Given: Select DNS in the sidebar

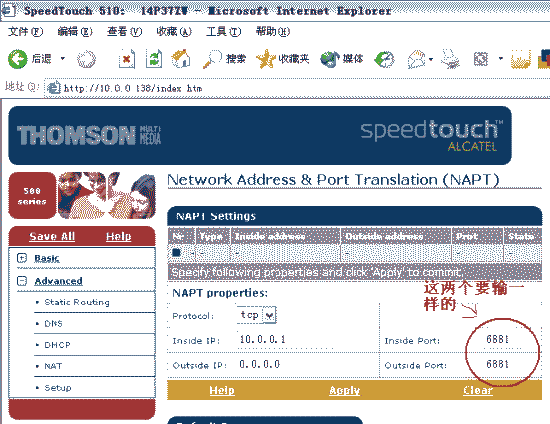Looking at the screenshot, I should [x=53, y=323].
